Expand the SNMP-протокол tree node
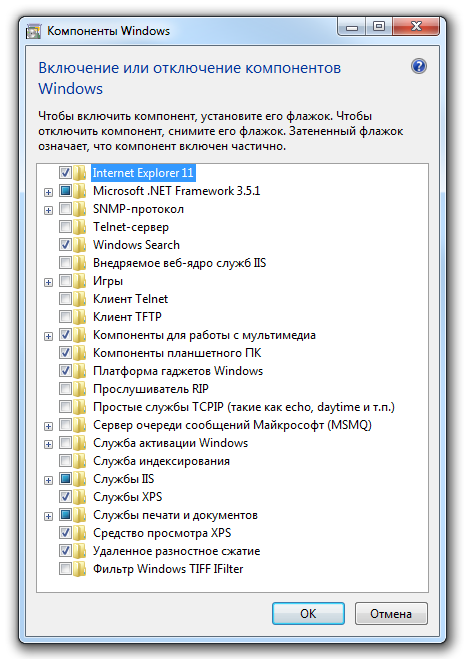This screenshot has width=465, height=659. pyautogui.click(x=48, y=210)
